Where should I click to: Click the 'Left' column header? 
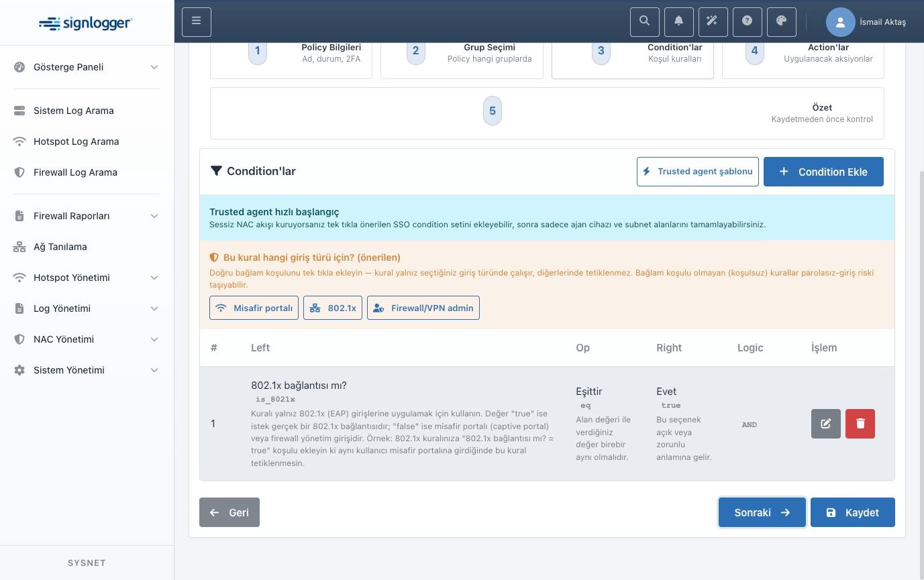pos(260,347)
